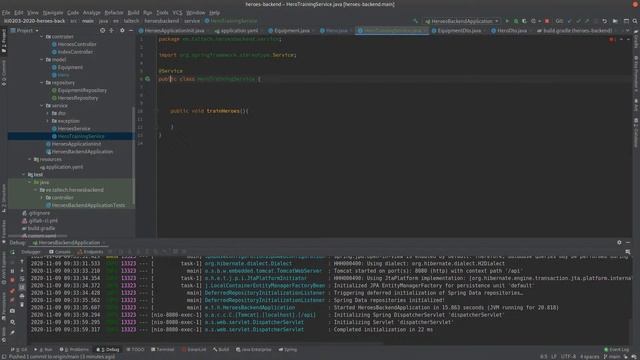Click the print icon in console toolbar
The width and height of the screenshot is (640, 360).
click(22, 296)
